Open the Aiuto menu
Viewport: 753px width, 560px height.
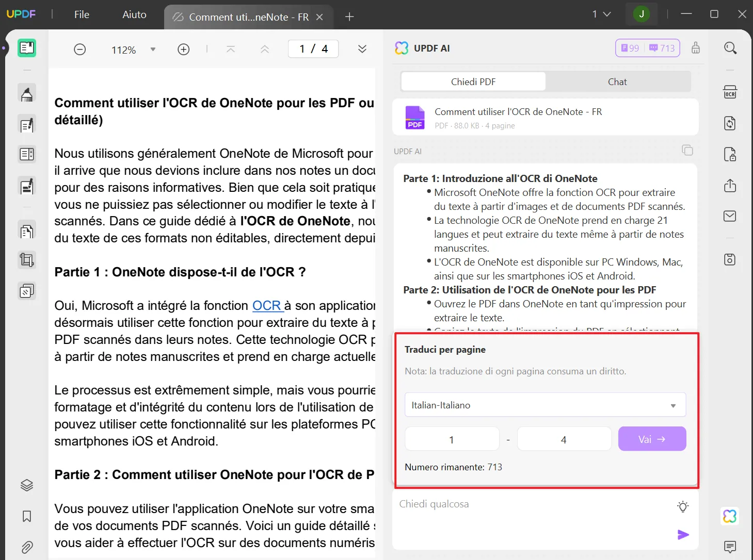pos(134,14)
